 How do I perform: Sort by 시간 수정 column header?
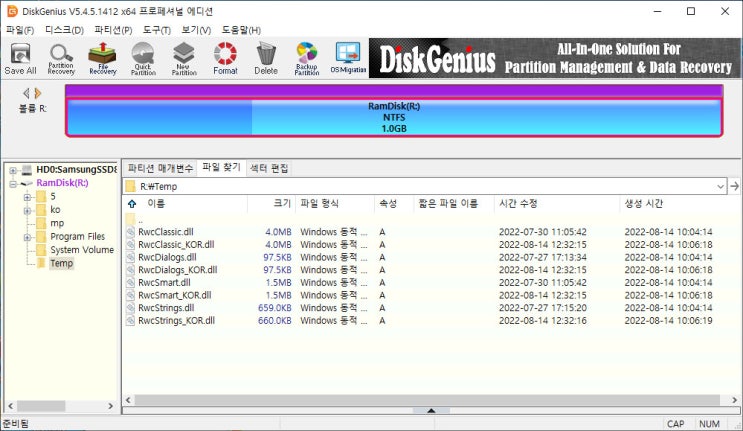(x=556, y=204)
